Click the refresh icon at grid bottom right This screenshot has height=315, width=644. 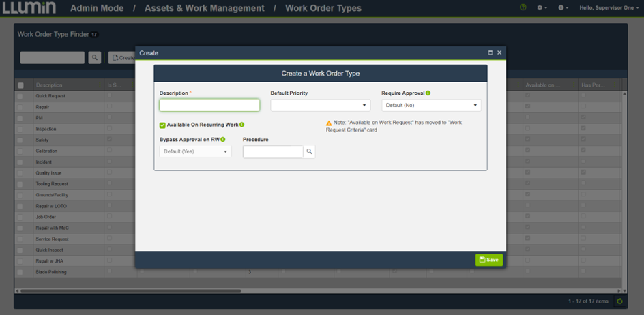pyautogui.click(x=619, y=301)
